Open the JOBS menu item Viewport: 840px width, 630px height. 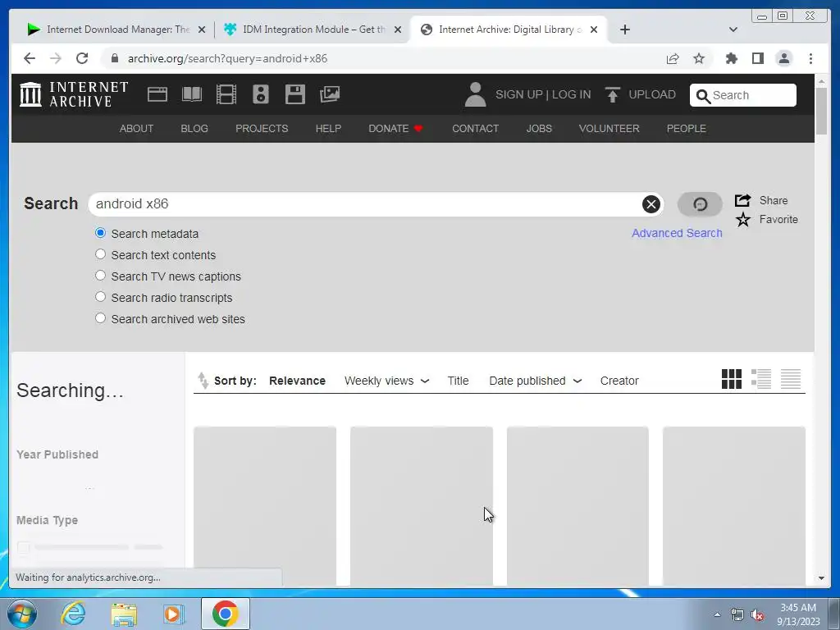point(539,129)
